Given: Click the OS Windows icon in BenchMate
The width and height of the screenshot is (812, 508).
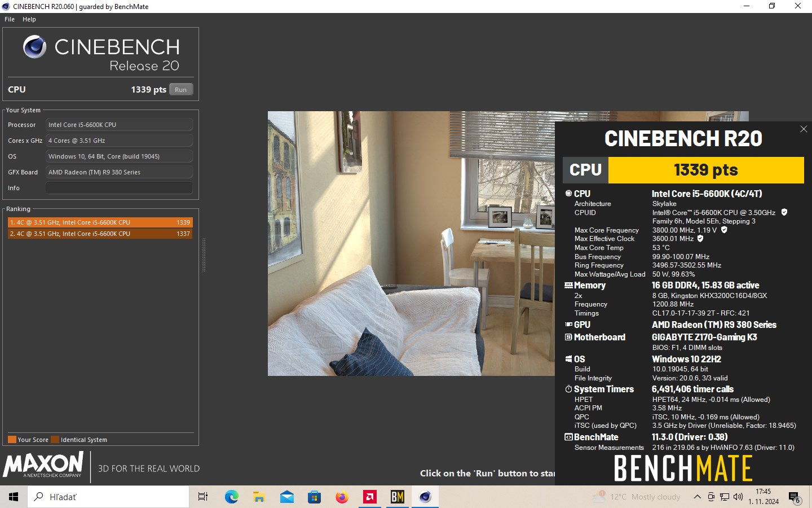Looking at the screenshot, I should 568,359.
